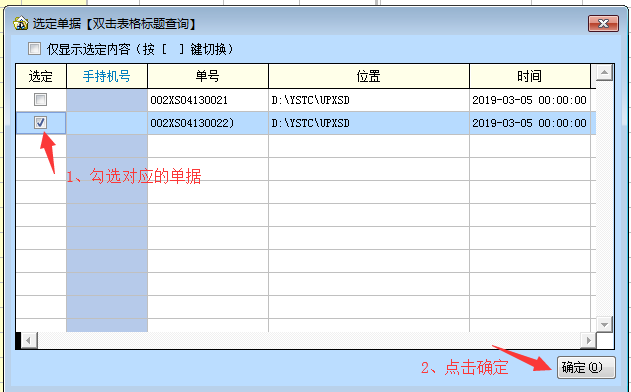The image size is (631, 392).
Task: Close the 选定单据 dialog
Action: click(603, 23)
